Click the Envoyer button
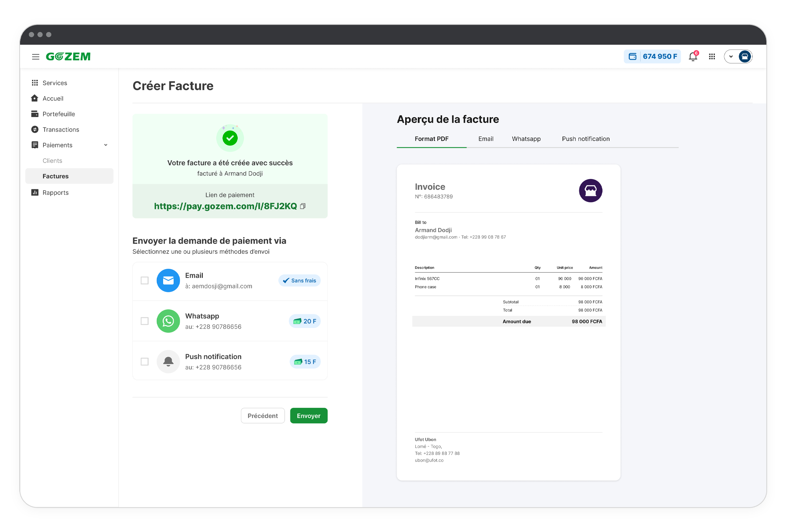This screenshot has width=786, height=532. coord(309,416)
